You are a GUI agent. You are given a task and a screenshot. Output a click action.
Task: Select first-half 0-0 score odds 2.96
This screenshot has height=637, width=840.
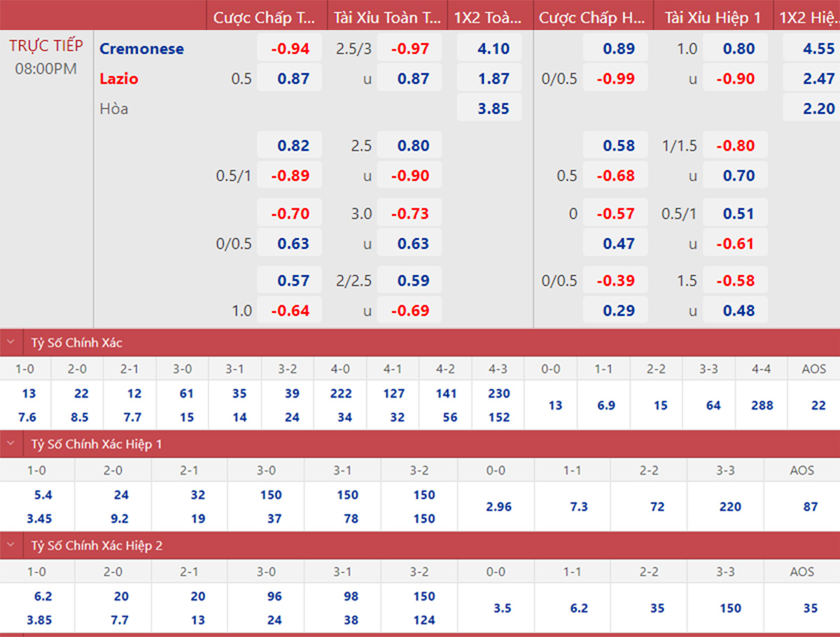[498, 507]
